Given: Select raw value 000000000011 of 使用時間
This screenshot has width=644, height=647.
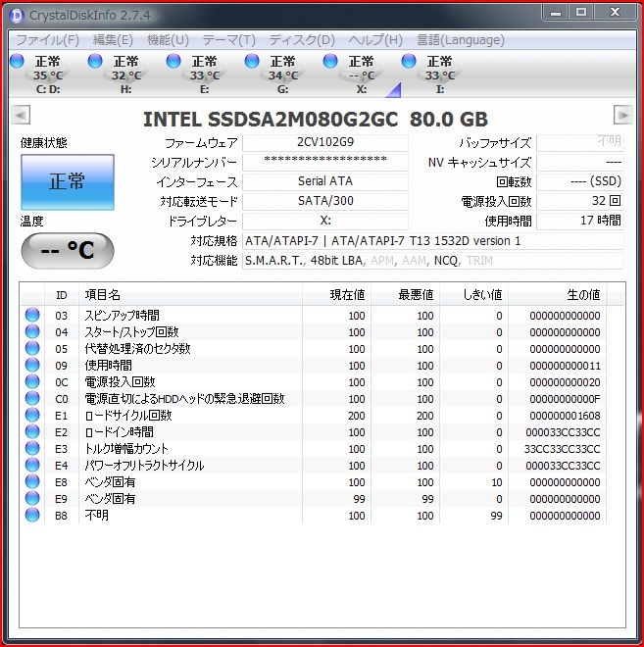Looking at the screenshot, I should click(x=565, y=366).
